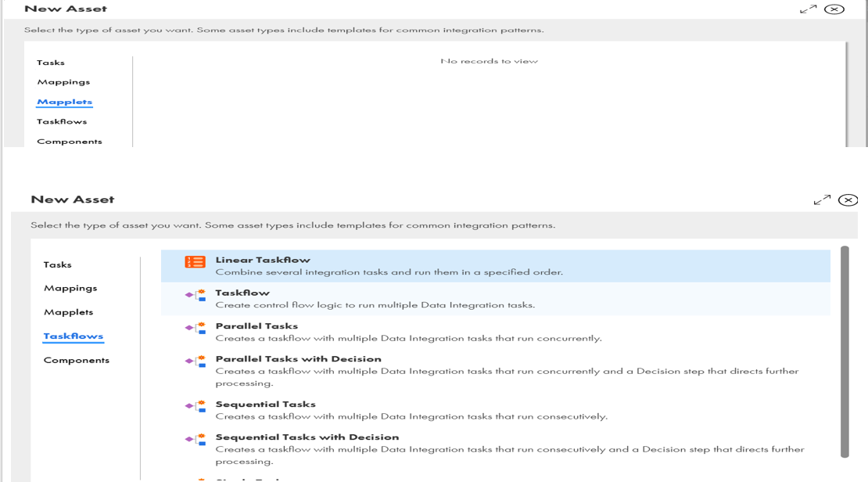Click description ending 'that run concurrently.'

point(408,338)
